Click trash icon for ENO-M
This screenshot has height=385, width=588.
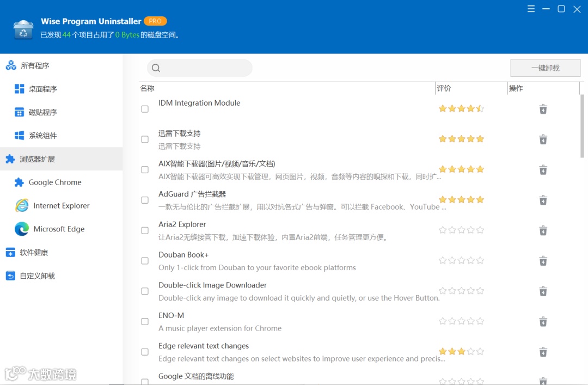pos(543,322)
